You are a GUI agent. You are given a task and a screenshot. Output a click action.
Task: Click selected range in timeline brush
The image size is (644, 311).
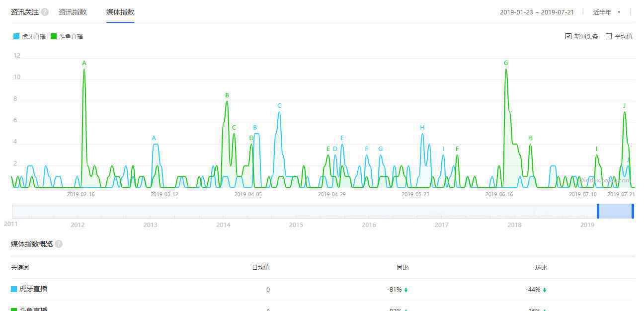[615, 211]
